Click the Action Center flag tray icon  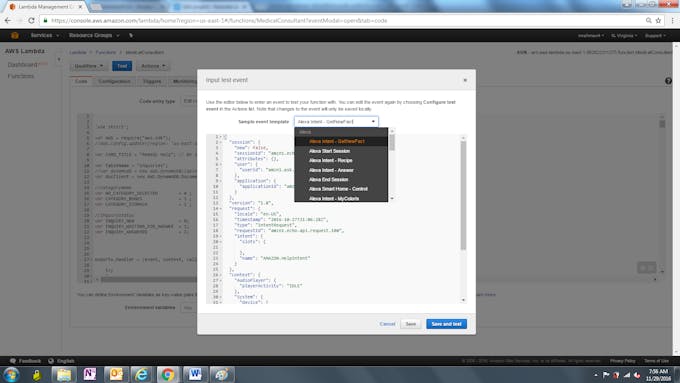click(606, 375)
